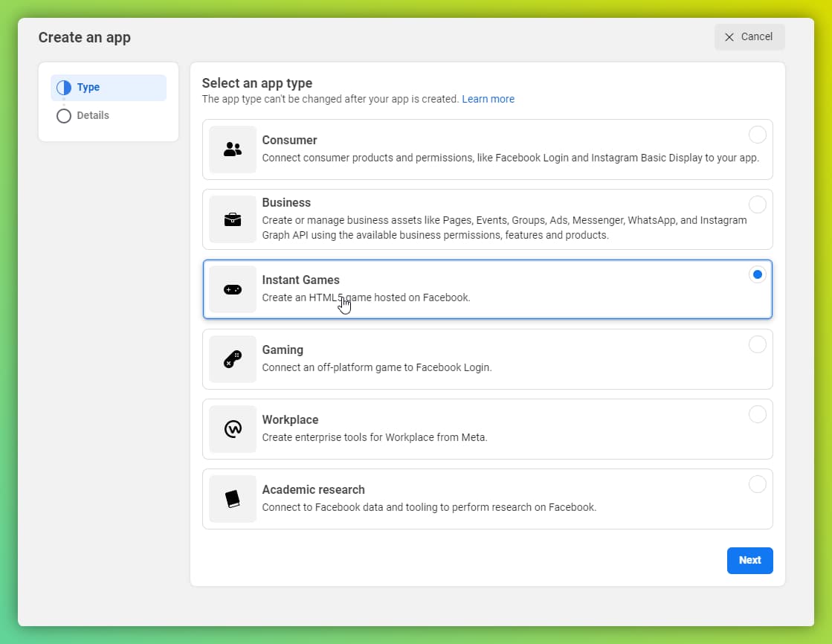Click the Academic research book icon
832x644 pixels.
coord(233,499)
